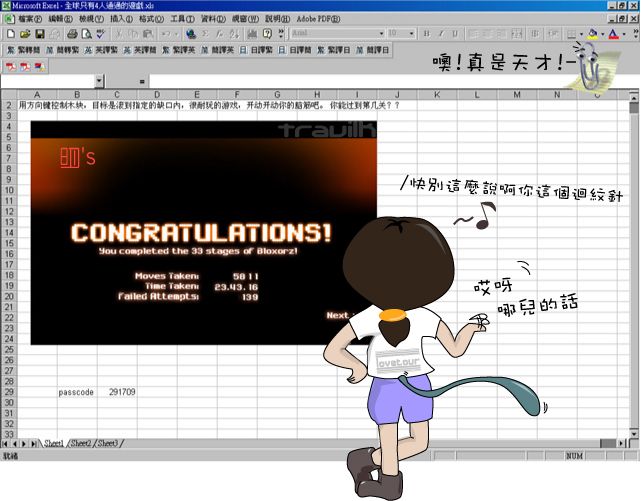Click the third Adobe PDF review icon
The width and height of the screenshot is (641, 501).
tap(40, 67)
